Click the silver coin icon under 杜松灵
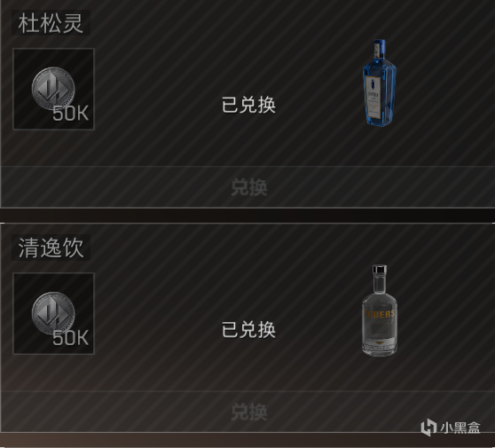 [x=53, y=89]
